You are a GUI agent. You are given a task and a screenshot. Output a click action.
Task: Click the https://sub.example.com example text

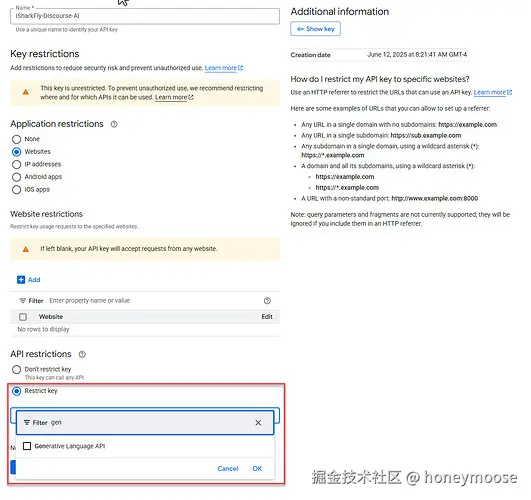coord(426,136)
